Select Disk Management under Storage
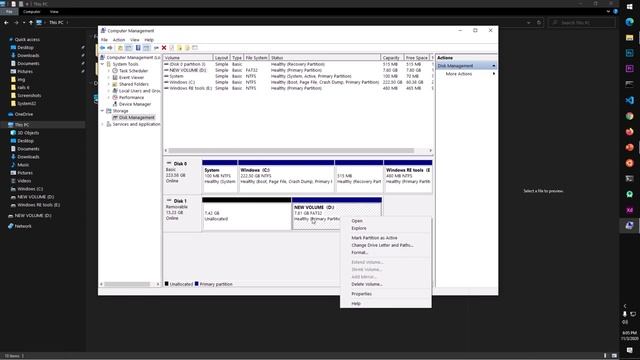 137,118
